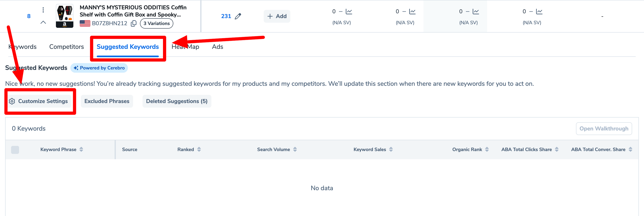Click the 3 Variations badge

(x=156, y=23)
